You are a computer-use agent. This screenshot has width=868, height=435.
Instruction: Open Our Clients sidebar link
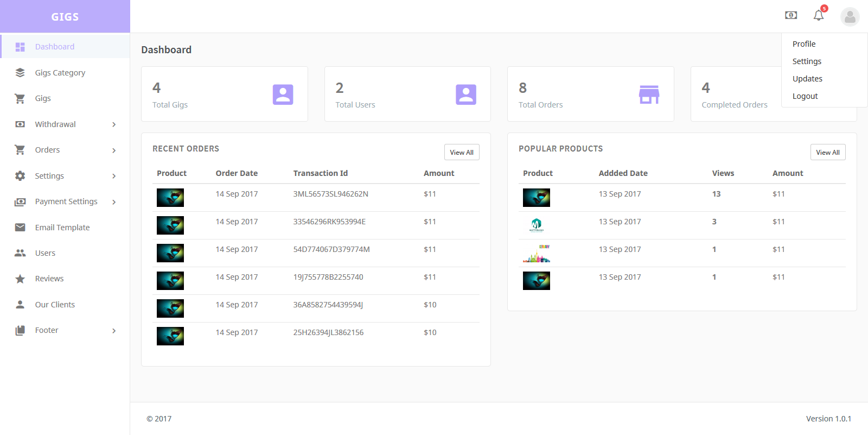click(65, 305)
